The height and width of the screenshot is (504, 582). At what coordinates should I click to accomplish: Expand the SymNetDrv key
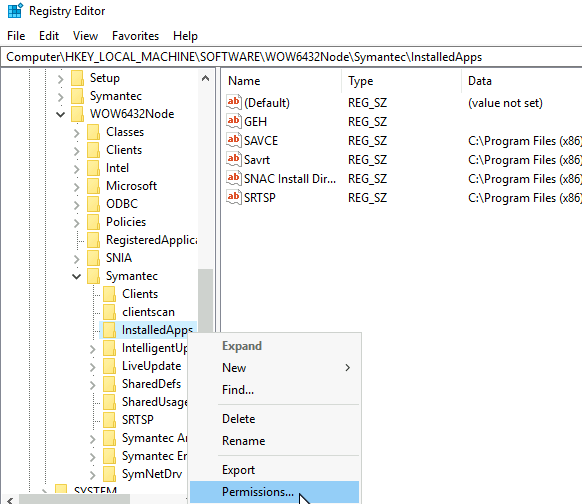coord(92,475)
